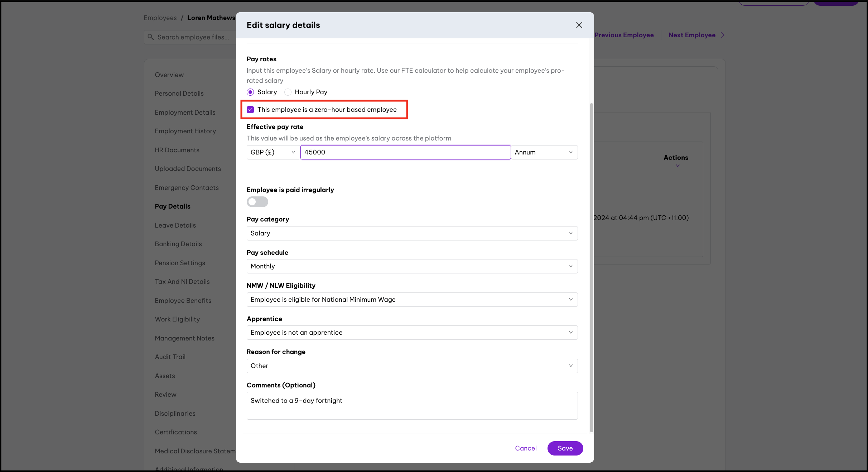
Task: Open the Apprentice status dropdown
Action: click(412, 333)
